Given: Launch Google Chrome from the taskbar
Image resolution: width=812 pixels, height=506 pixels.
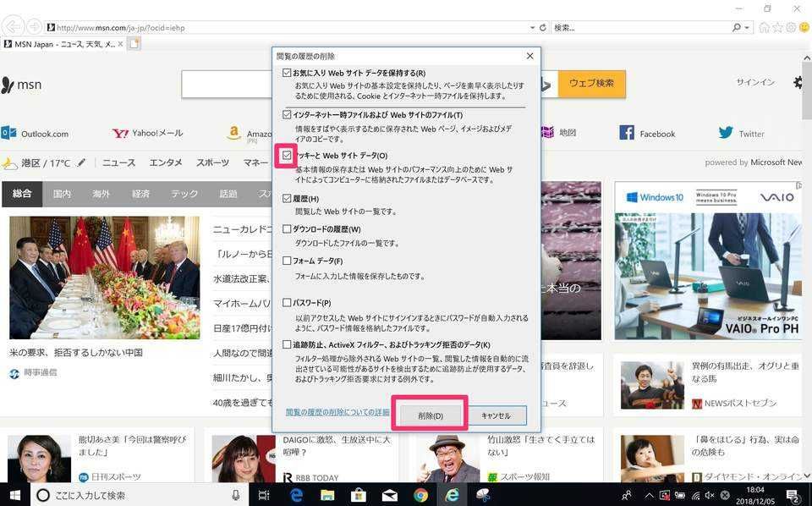Looking at the screenshot, I should click(420, 494).
